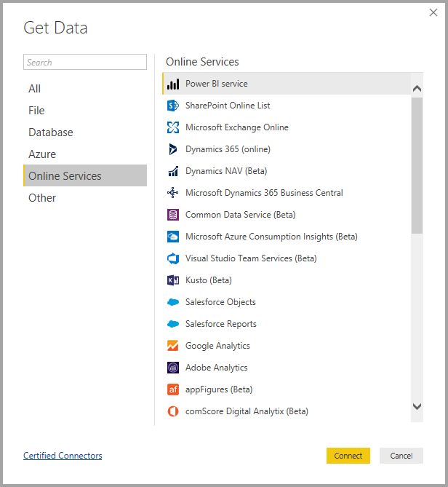This screenshot has height=487, width=448.
Task: Open the Certified Connectors link
Action: pyautogui.click(x=63, y=456)
